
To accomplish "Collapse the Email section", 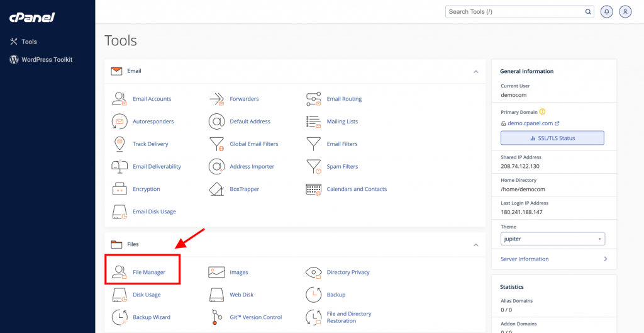I will coord(476,72).
